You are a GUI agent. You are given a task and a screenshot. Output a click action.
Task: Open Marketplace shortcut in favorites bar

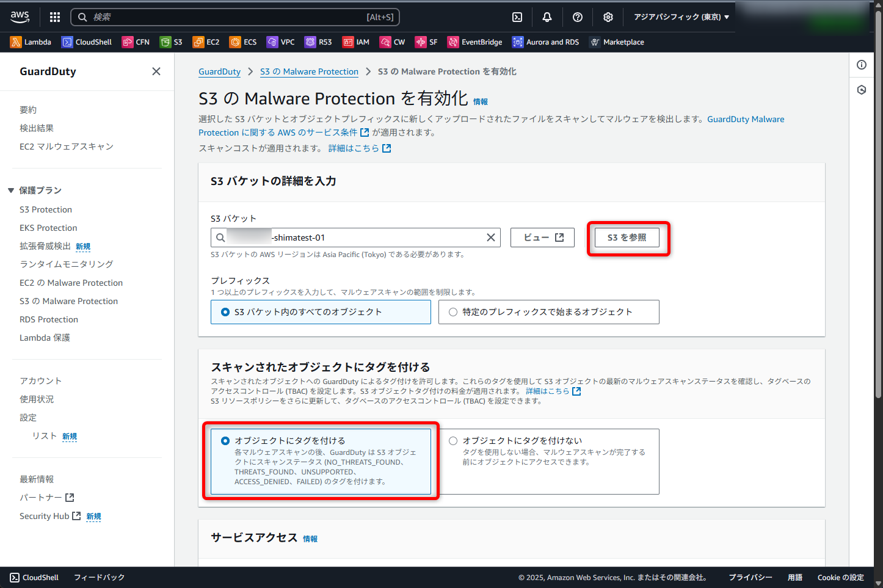point(616,42)
